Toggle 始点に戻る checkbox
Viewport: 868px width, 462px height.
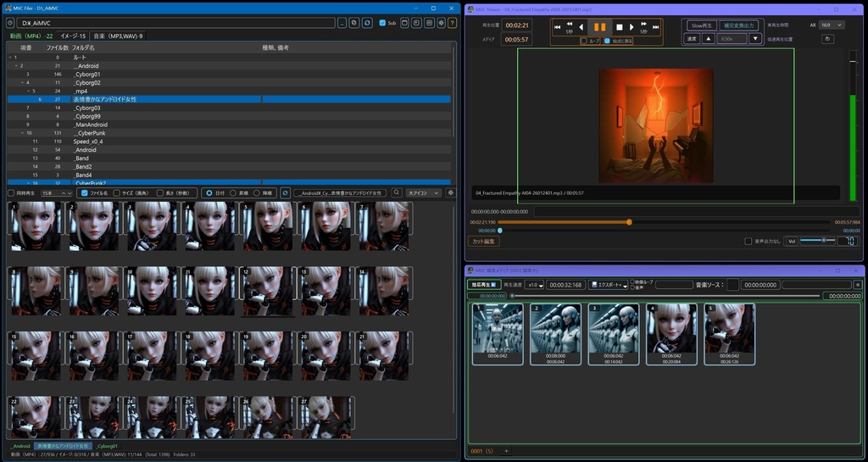click(x=607, y=41)
